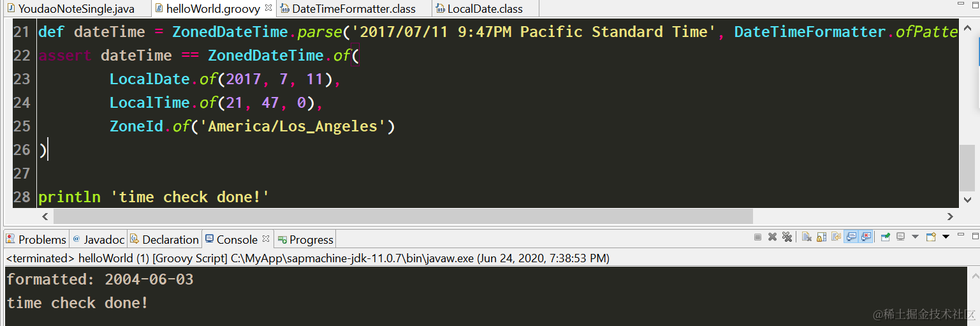Switch to the Progress view tab
980x326 pixels.
point(305,239)
